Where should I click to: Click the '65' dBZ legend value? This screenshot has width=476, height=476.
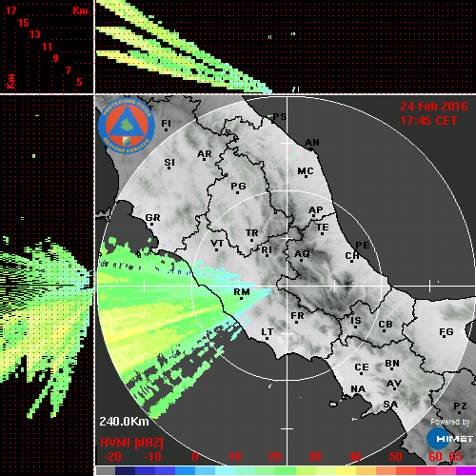(455, 457)
